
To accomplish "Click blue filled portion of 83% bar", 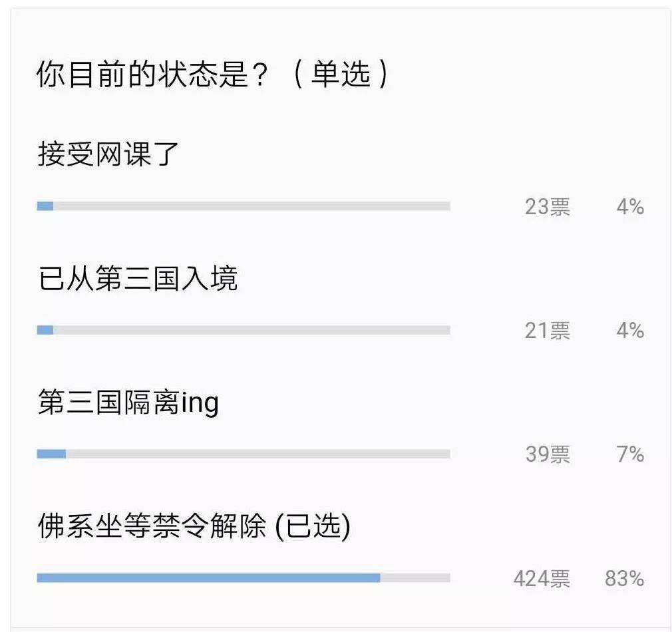I will 208,578.
